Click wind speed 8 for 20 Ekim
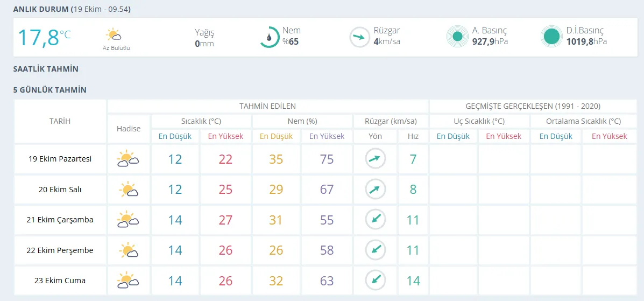This screenshot has height=301, width=644. [x=413, y=190]
